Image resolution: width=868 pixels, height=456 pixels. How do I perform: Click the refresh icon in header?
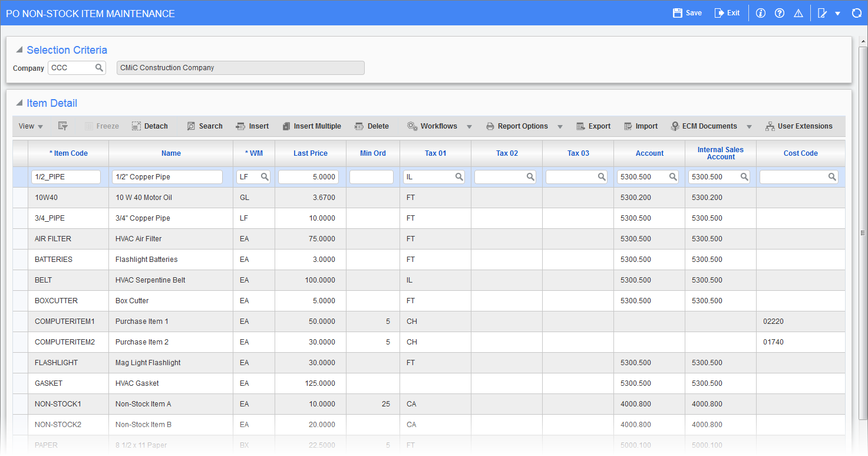click(857, 13)
